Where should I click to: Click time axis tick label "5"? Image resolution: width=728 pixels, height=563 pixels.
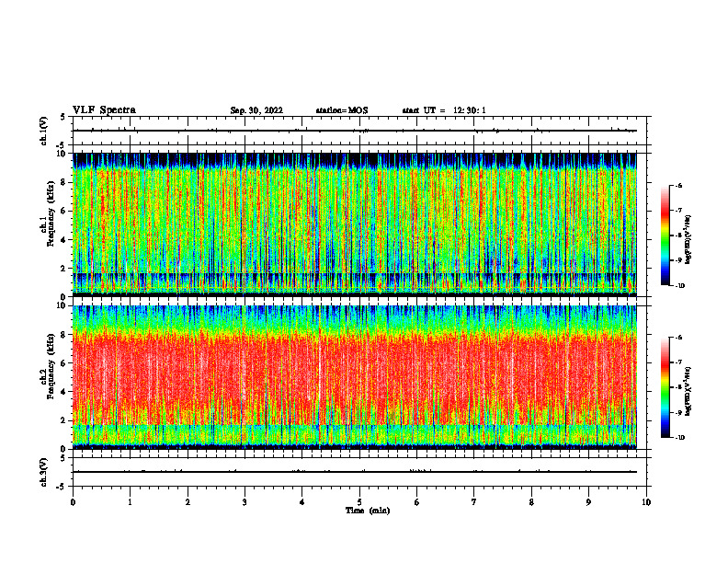[x=359, y=502]
